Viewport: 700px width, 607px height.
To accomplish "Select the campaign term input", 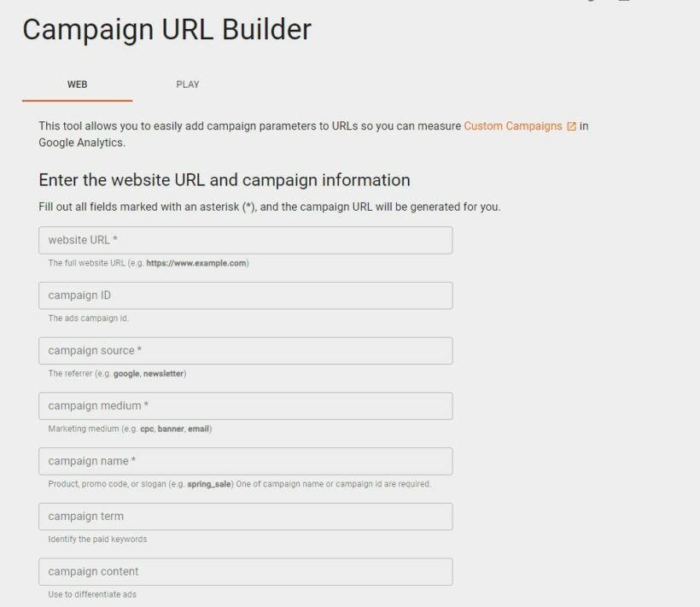I will [244, 516].
